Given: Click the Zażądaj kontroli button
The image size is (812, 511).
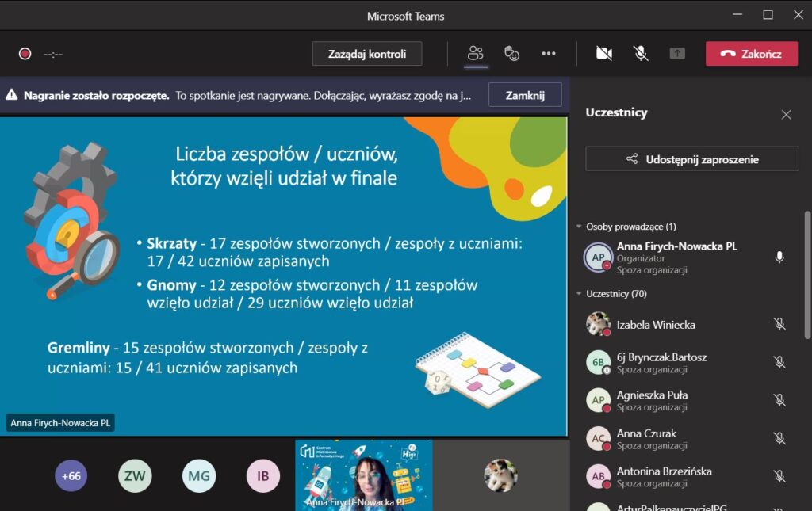Looking at the screenshot, I should click(x=367, y=54).
